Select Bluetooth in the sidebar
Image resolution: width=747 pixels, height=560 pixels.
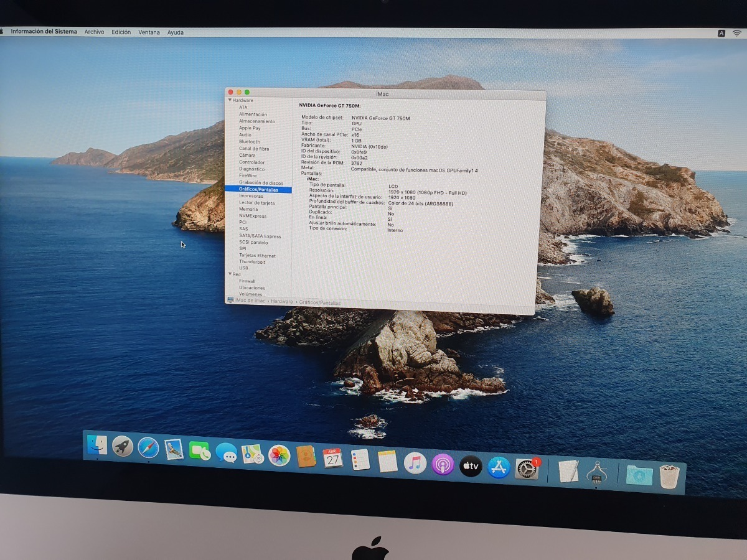pyautogui.click(x=250, y=142)
